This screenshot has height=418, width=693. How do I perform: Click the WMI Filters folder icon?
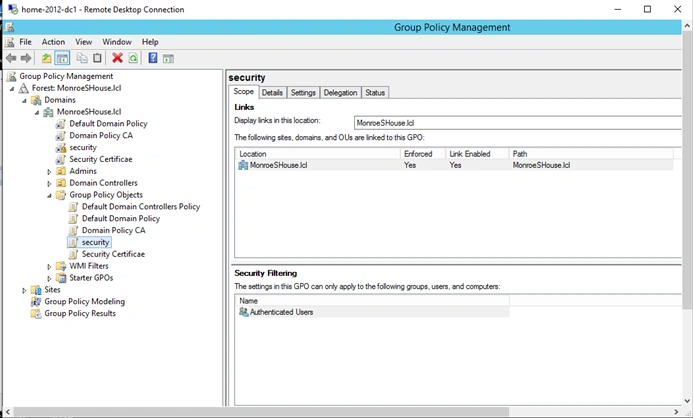click(x=61, y=266)
